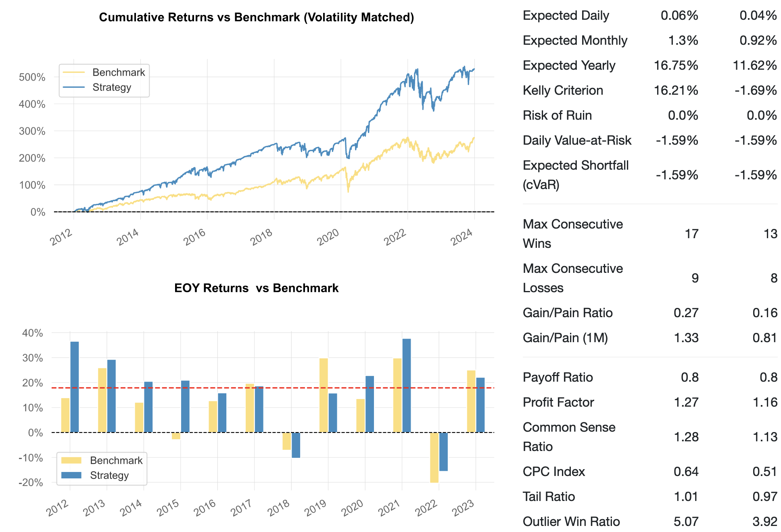Click the 2012 blue Strategy bar
This screenshot has height=532, width=781.
[x=75, y=387]
